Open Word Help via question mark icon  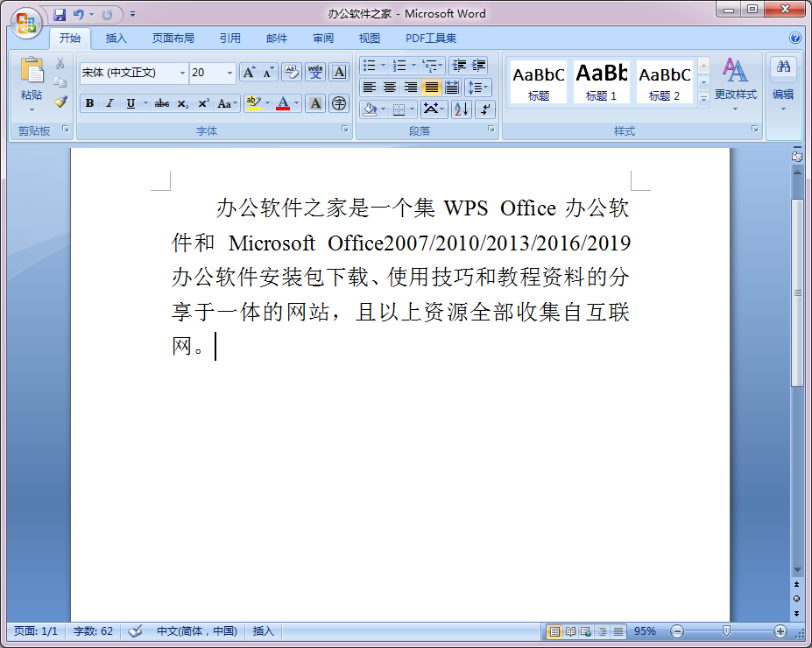coord(794,38)
